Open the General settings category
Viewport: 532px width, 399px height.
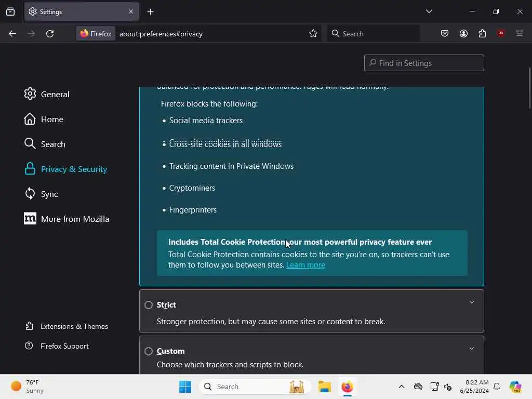47,94
